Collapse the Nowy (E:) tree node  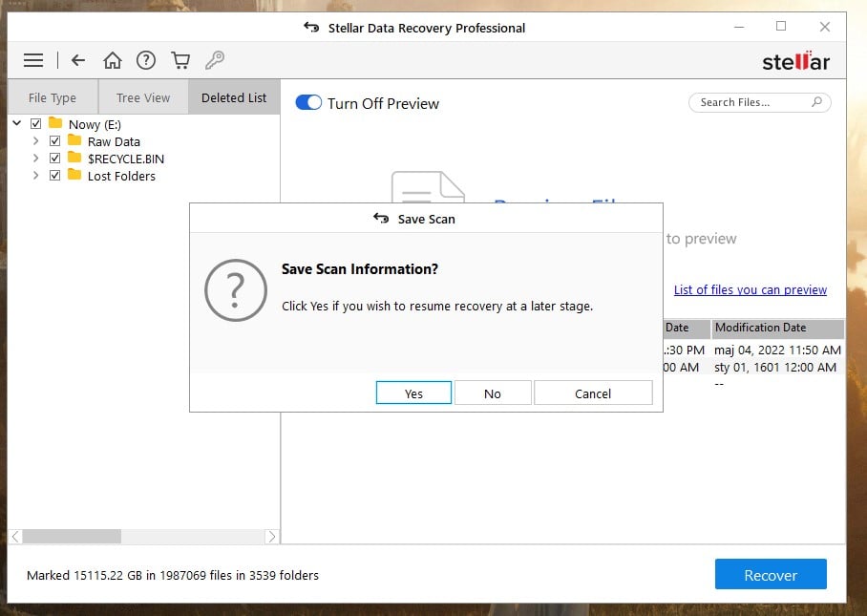(17, 123)
